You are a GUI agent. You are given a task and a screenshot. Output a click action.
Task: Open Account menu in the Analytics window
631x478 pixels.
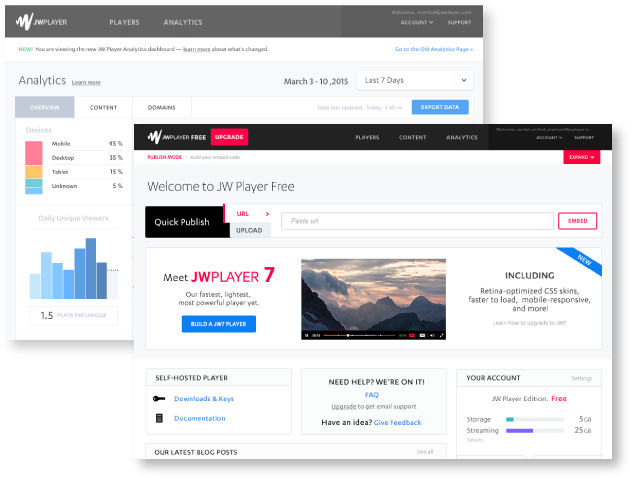417,23
